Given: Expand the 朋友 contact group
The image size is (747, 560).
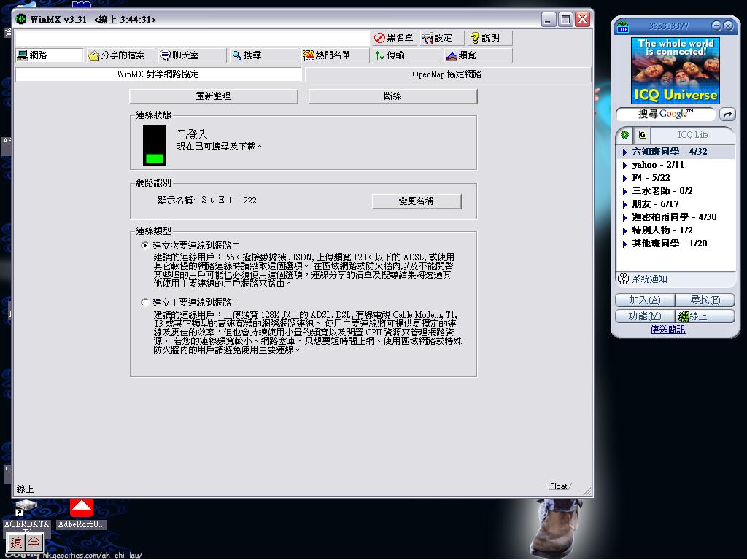Looking at the screenshot, I should [x=624, y=204].
